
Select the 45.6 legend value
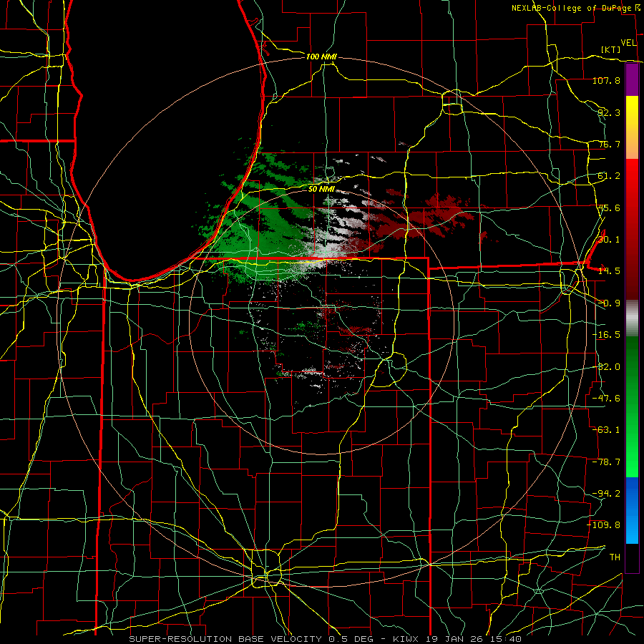pyautogui.click(x=609, y=208)
